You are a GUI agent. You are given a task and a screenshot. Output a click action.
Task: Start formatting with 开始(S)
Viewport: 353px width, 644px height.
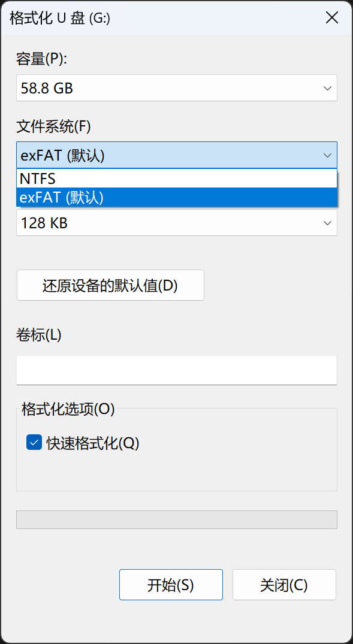pos(171,585)
